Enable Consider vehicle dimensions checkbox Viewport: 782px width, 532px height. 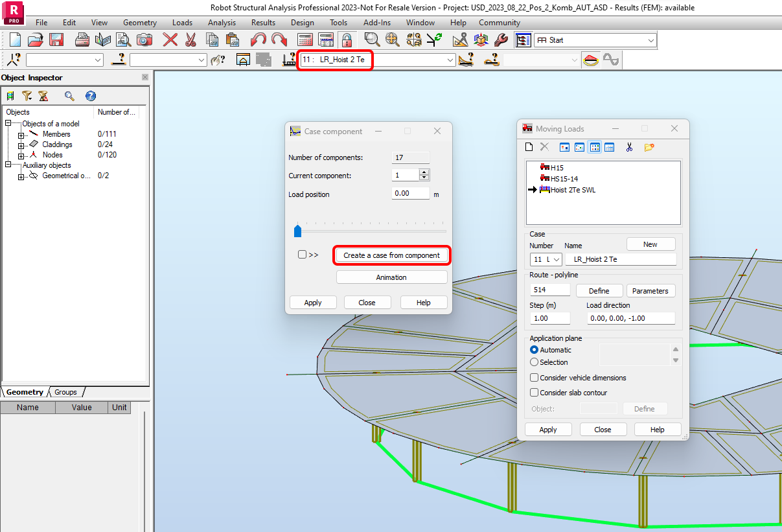pyautogui.click(x=535, y=378)
